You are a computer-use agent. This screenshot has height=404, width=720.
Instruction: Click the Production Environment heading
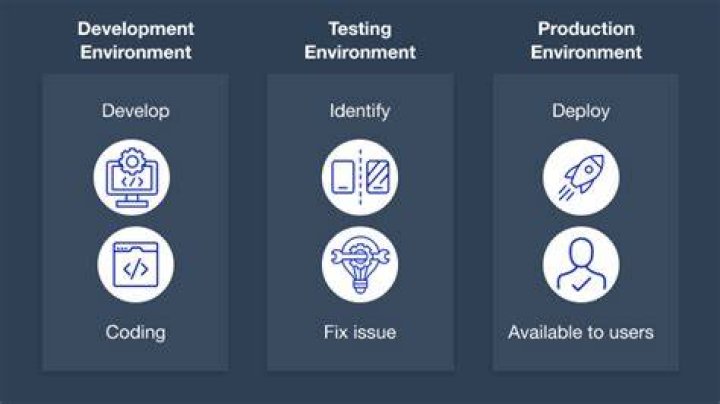(x=586, y=40)
